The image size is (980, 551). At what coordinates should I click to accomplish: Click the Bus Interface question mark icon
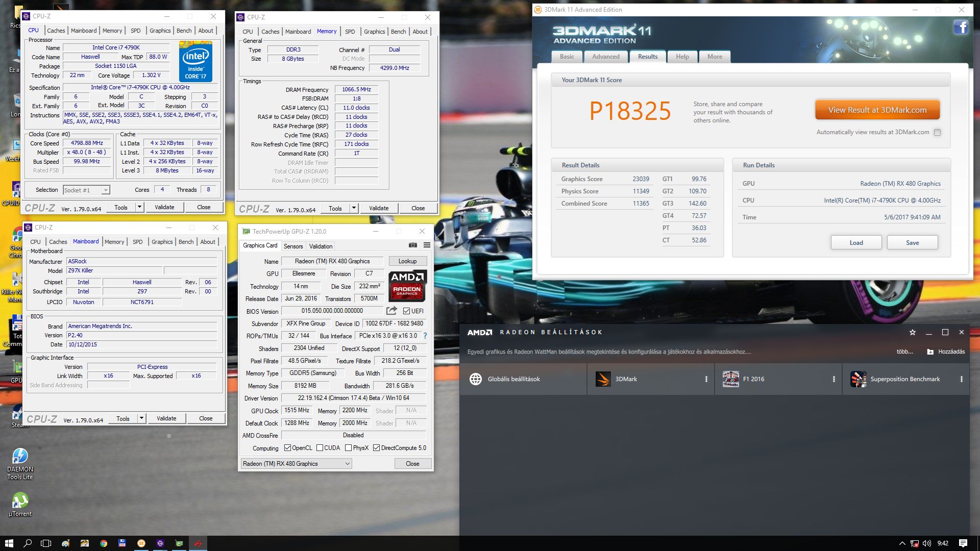pyautogui.click(x=425, y=336)
